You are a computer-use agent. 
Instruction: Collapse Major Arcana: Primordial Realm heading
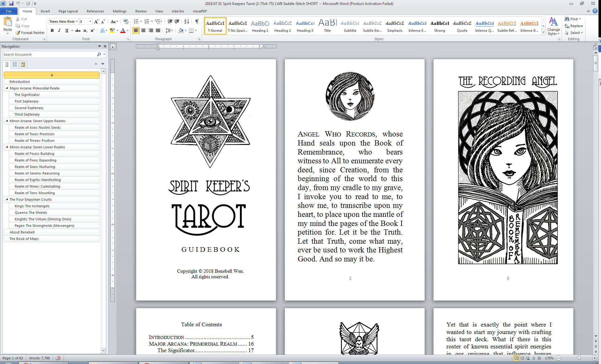pos(7,88)
